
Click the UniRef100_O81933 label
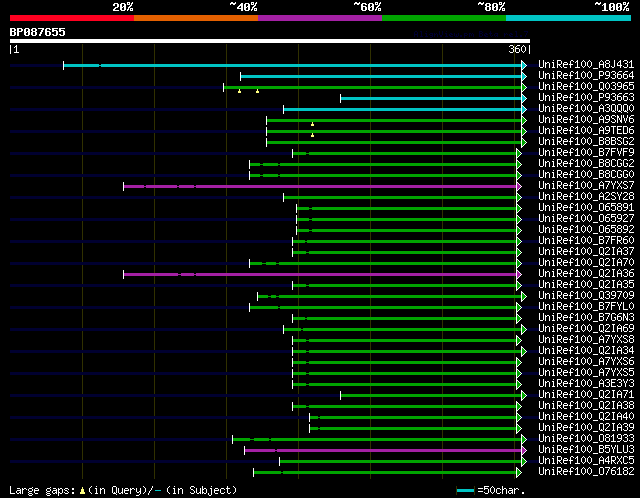tap(586, 439)
